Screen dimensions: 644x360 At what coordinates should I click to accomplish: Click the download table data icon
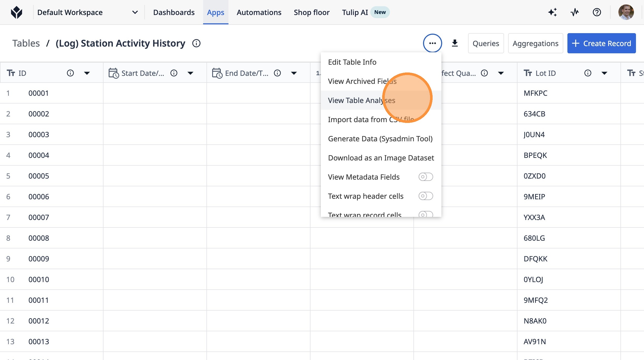(455, 43)
